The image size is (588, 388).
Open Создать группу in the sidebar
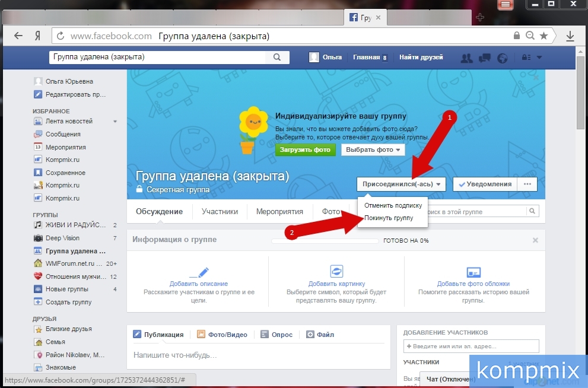pyautogui.click(x=68, y=302)
